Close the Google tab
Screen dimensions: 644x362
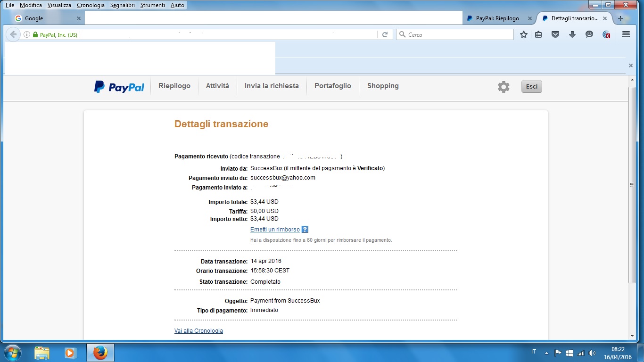[x=79, y=18]
